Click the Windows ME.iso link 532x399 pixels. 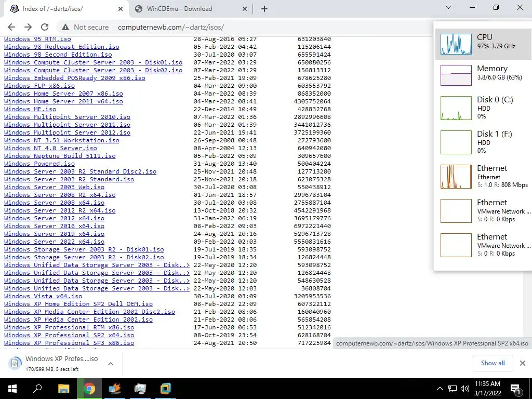(30, 109)
